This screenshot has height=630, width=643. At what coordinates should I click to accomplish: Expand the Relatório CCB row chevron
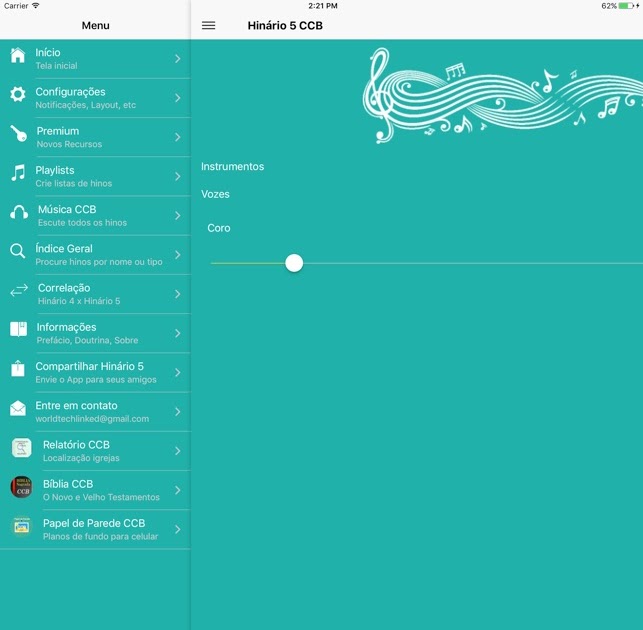coord(178,451)
